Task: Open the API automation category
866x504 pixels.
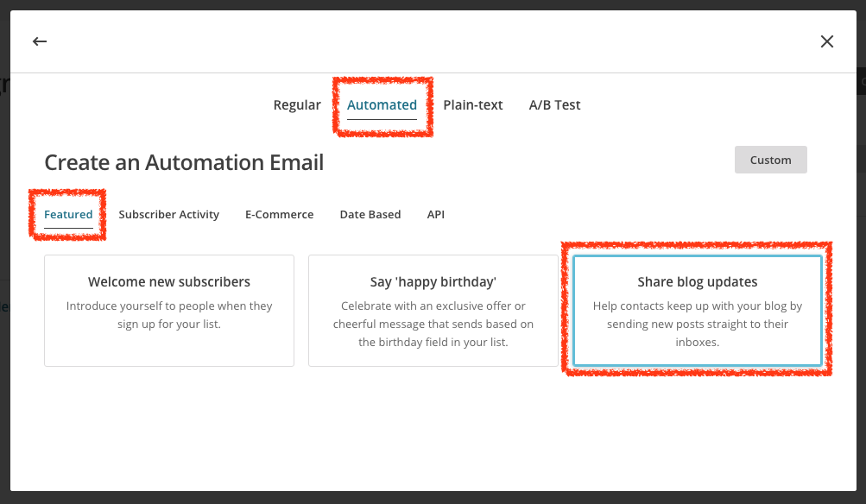Action: point(436,214)
